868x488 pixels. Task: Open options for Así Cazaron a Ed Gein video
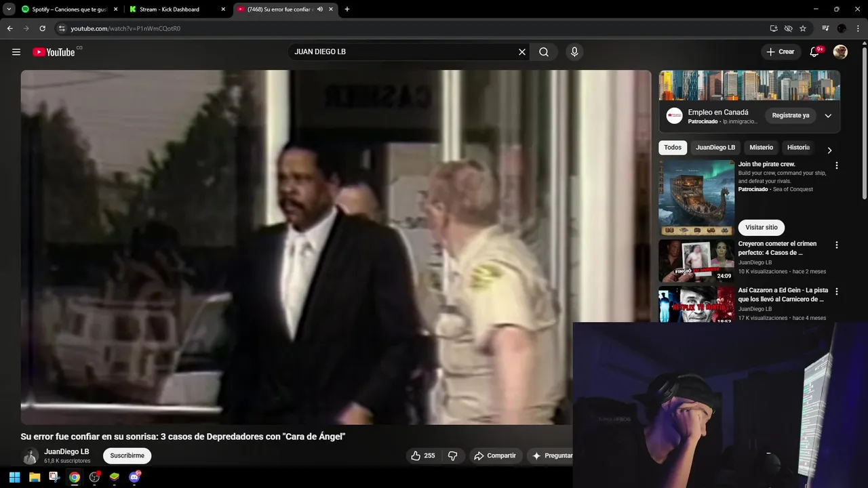point(836,291)
